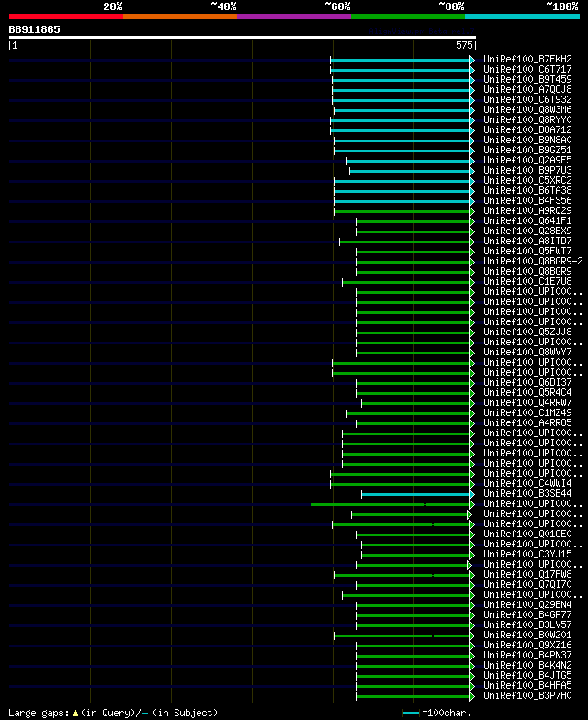Select hit label UniRef100_C1MZ49
588x720 pixels.
tap(527, 413)
